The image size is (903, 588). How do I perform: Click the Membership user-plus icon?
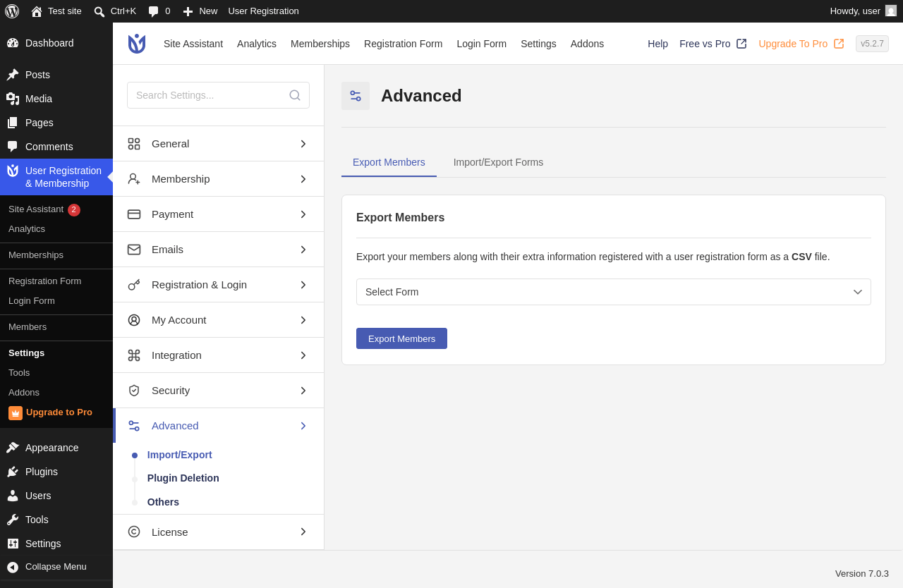[134, 179]
